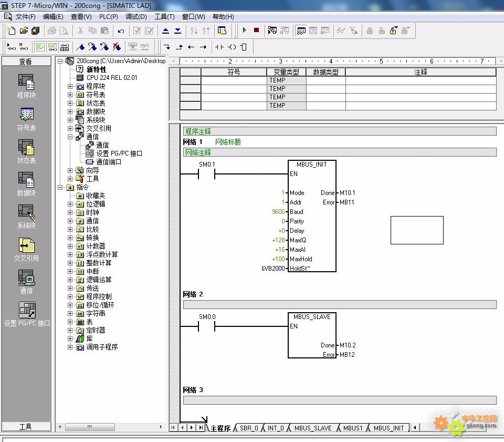Click the Undo arrow icon
The image size is (504, 442).
121,31
